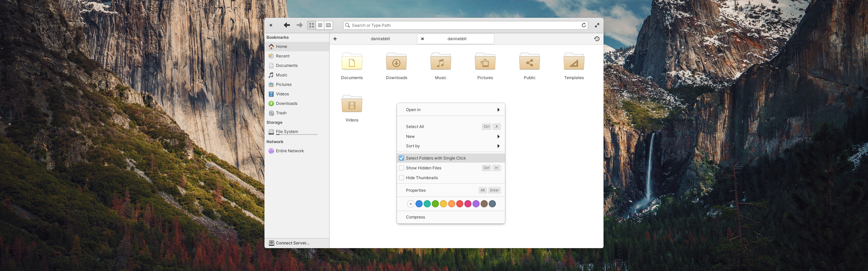Focus the Search or Type Path field
Screen dimensions: 868x271
pos(465,25)
